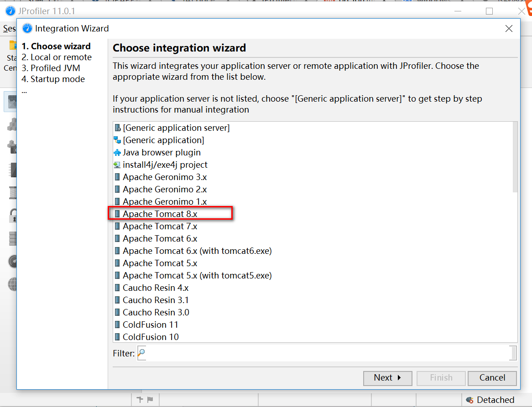Click the server icon beside Apache Geronimo 3.x
This screenshot has height=407, width=532.
tap(117, 177)
